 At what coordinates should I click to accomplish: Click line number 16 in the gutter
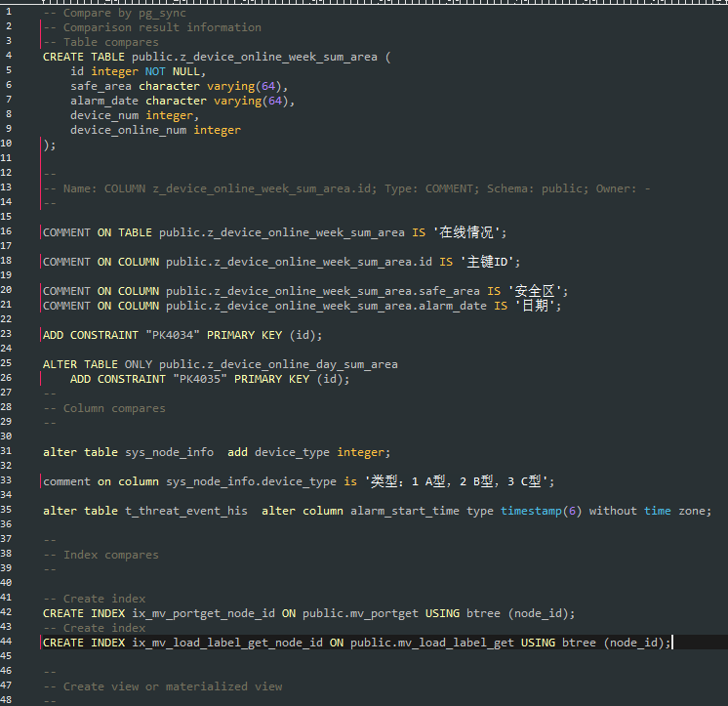point(6,231)
